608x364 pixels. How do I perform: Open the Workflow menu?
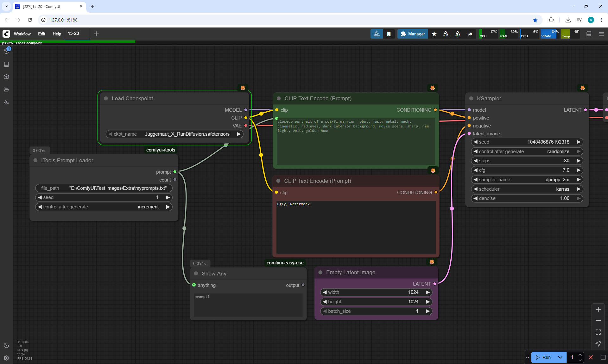point(22,34)
